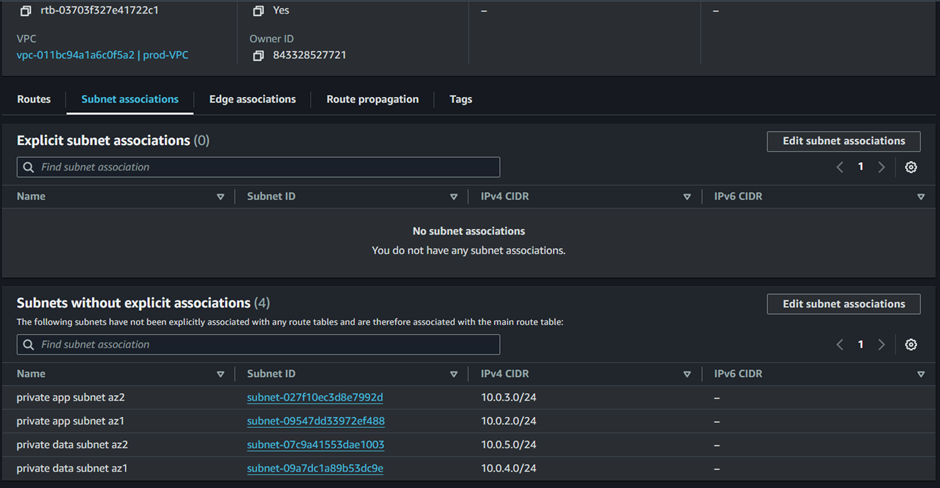Viewport: 940px width, 488px height.
Task: Select page 1 in Explicit subnet associations pagination
Action: (x=860, y=167)
